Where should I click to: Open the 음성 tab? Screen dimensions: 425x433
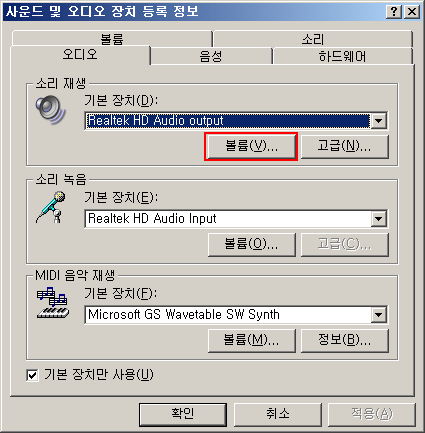click(x=211, y=56)
